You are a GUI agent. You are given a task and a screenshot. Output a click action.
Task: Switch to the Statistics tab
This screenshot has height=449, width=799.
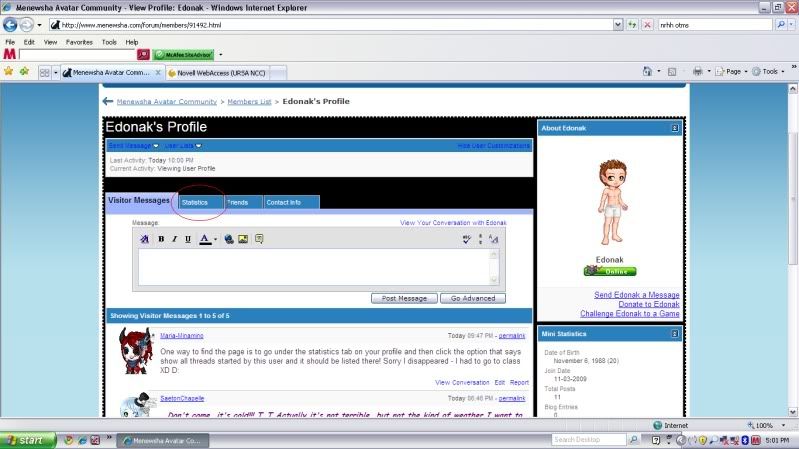point(201,202)
